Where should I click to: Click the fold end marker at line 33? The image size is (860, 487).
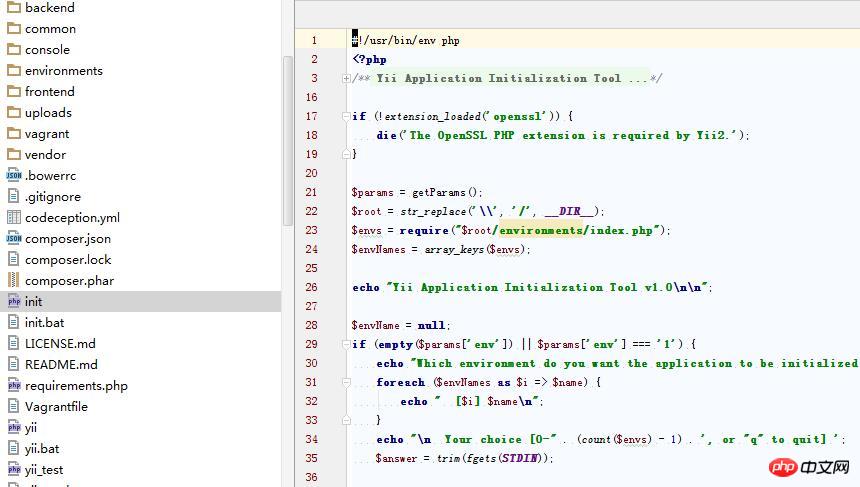point(346,420)
